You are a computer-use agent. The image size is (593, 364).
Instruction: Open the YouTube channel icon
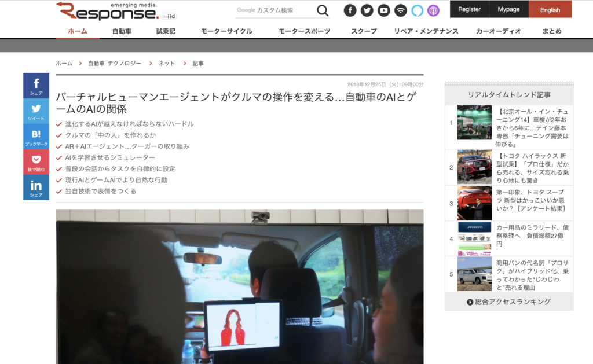[x=383, y=10]
